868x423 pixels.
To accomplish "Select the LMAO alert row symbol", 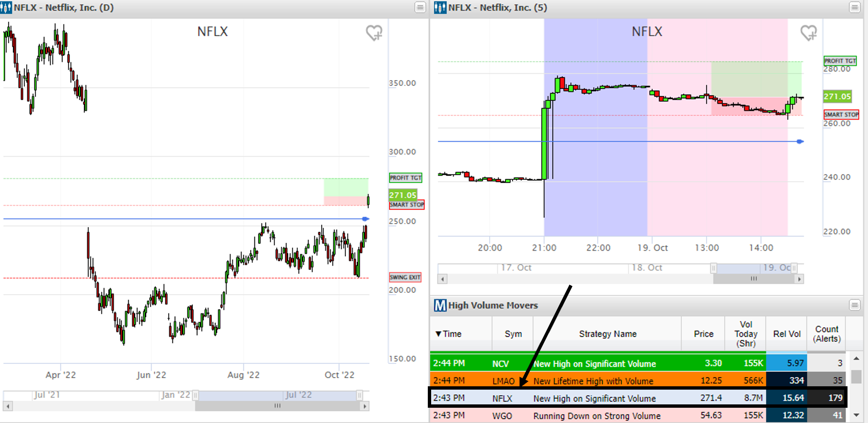I will (x=504, y=381).
